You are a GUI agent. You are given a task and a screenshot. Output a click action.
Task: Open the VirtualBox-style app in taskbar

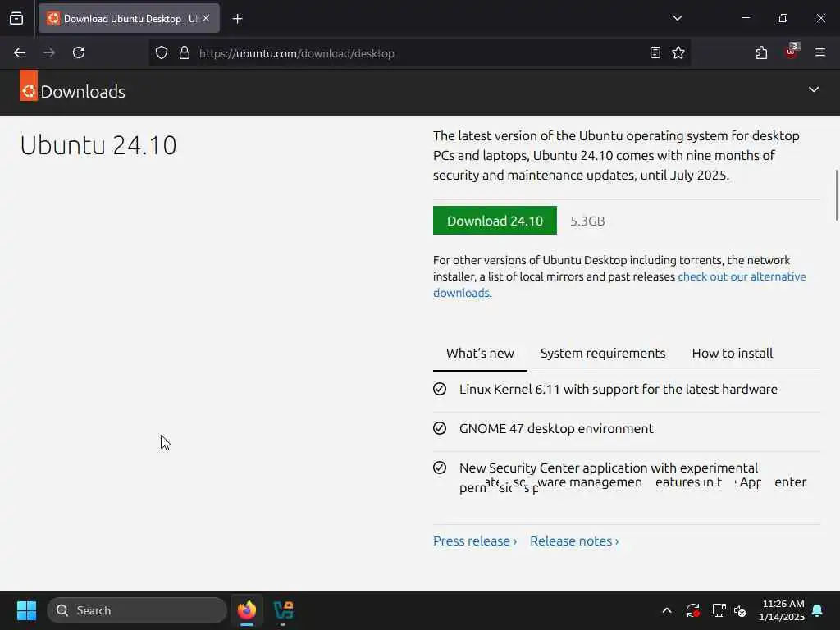[x=283, y=610]
